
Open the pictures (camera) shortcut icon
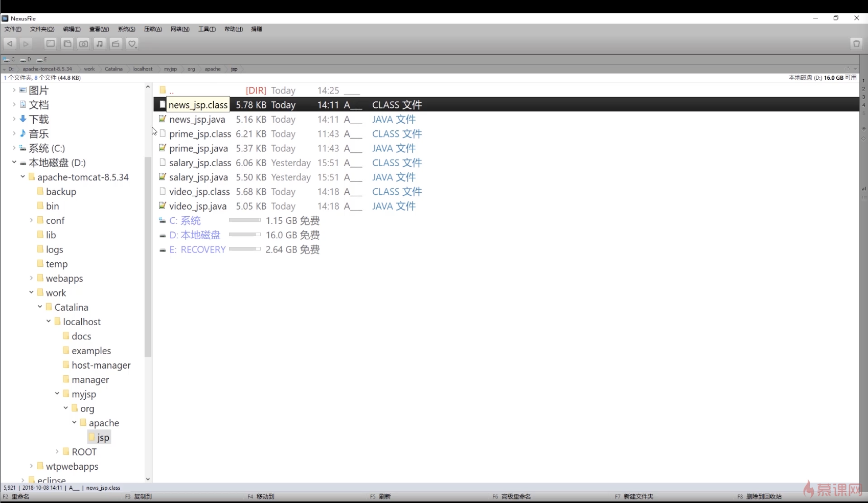(x=83, y=44)
